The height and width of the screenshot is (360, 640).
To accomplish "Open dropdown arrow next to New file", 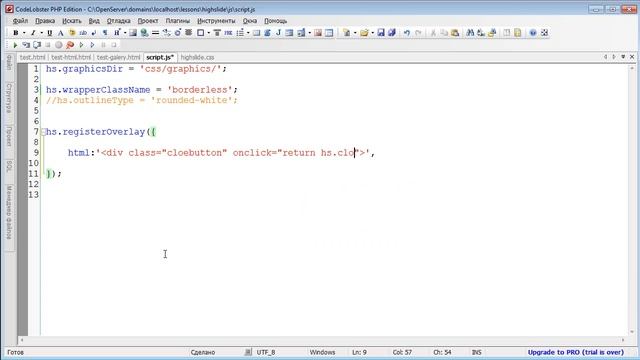I will coord(355,33).
